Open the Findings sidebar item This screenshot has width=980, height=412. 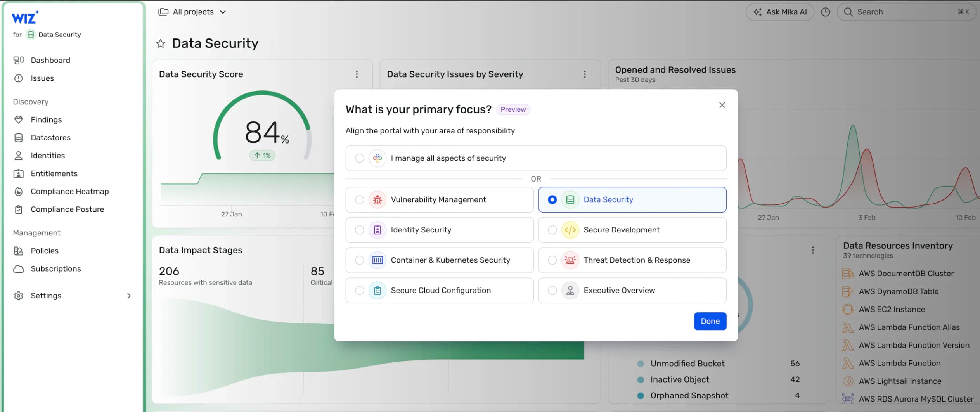coord(46,120)
